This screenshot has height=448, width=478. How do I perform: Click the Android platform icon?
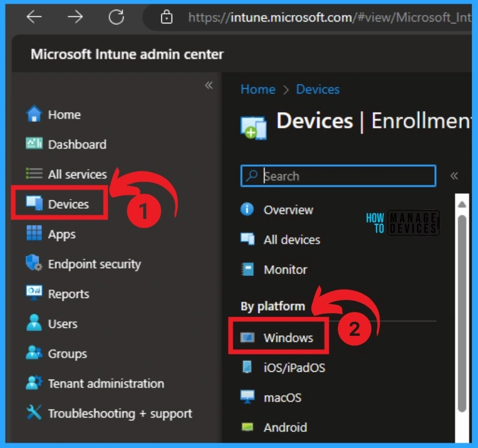247,426
